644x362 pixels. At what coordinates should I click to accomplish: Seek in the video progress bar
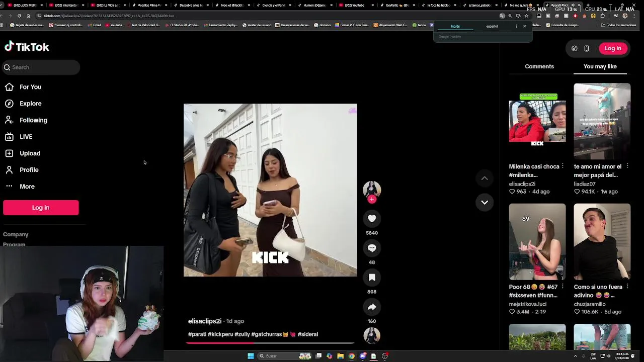coord(270,343)
